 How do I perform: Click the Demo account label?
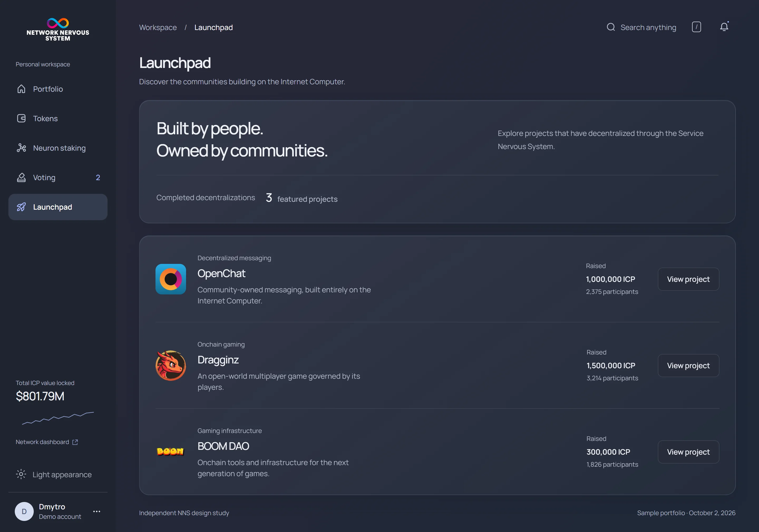[x=60, y=516]
